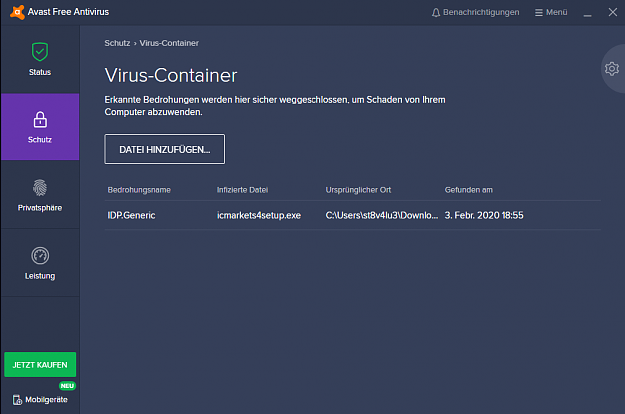Click the NEU badge
The image size is (625, 414).
67,386
